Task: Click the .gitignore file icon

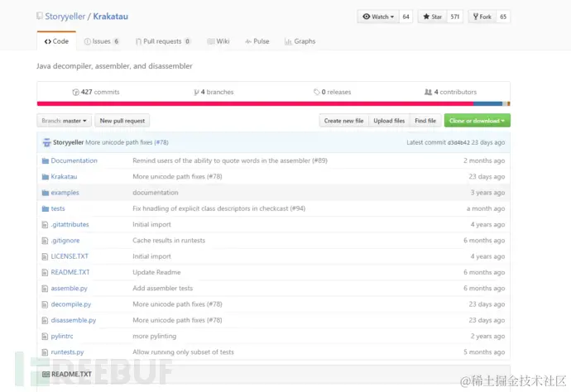Action: pos(45,241)
